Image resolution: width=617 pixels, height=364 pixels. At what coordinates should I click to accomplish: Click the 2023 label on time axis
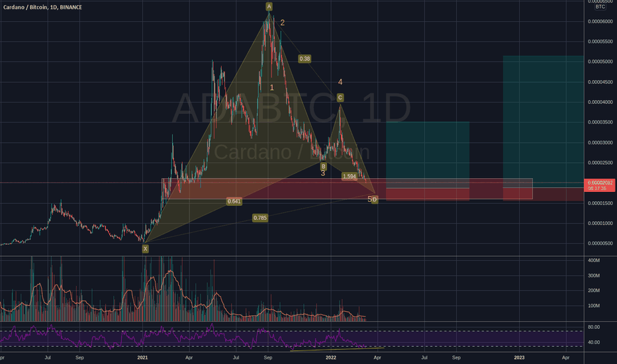point(520,357)
